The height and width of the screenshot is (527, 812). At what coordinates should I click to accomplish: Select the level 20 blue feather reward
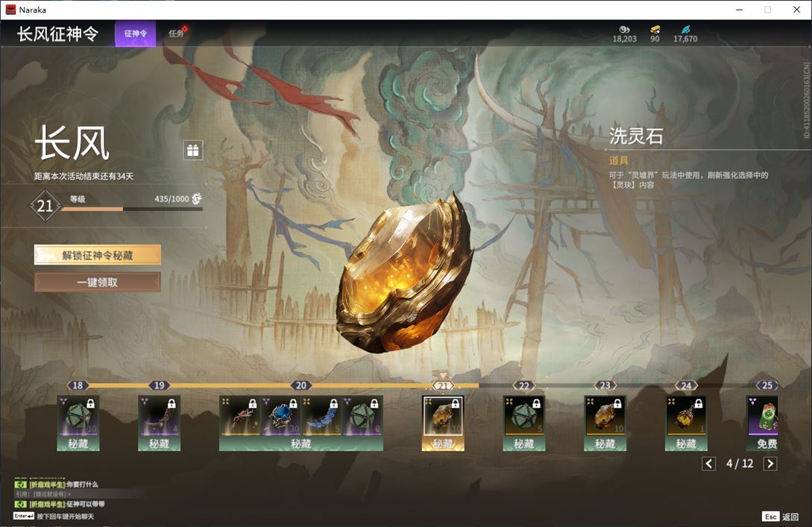[x=321, y=416]
